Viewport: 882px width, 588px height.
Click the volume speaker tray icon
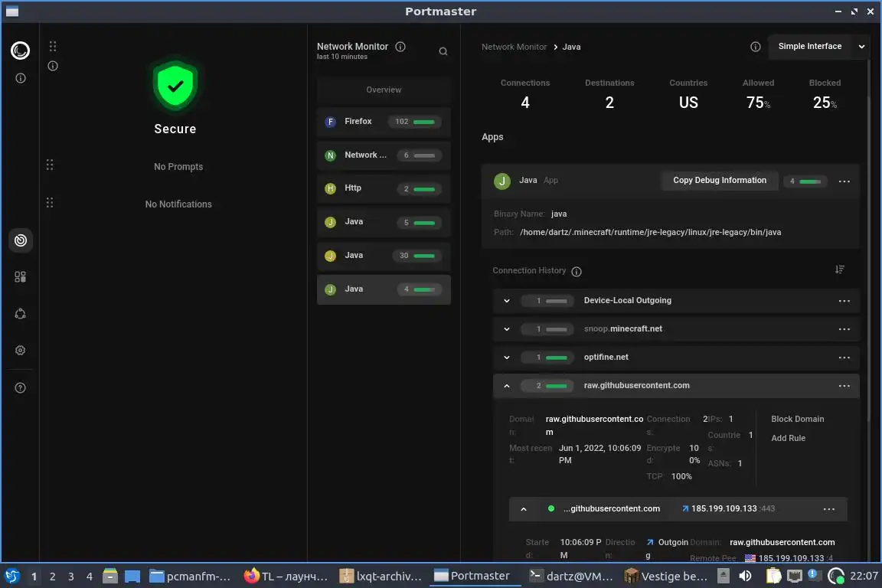(x=745, y=576)
